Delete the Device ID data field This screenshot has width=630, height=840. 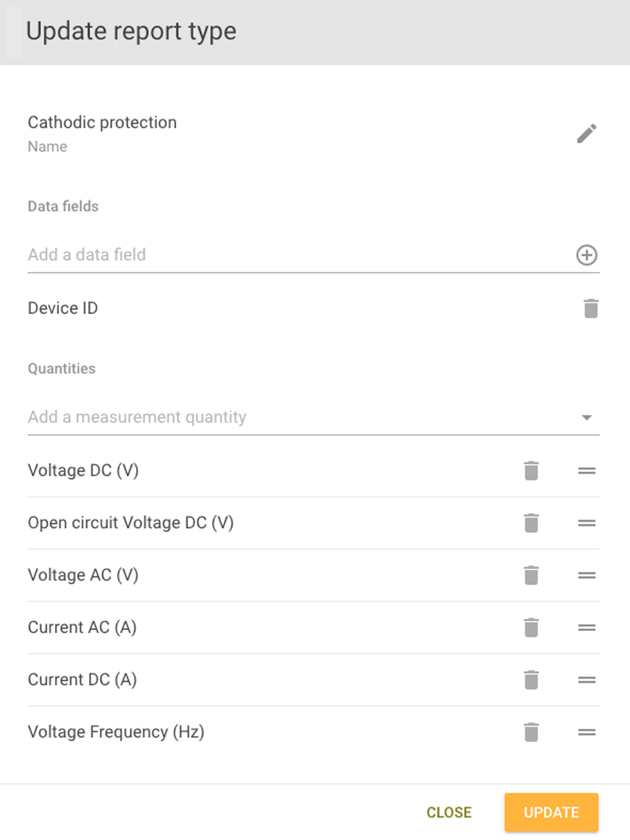(x=591, y=308)
